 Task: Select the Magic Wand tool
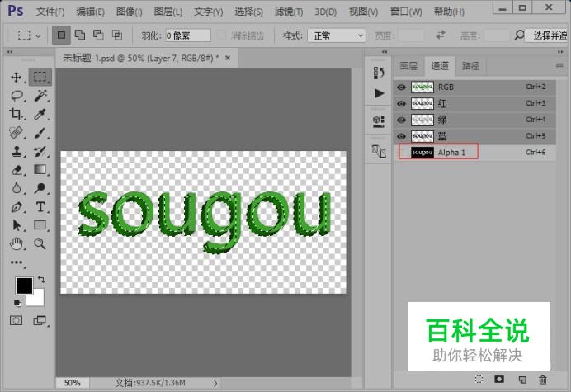click(40, 96)
